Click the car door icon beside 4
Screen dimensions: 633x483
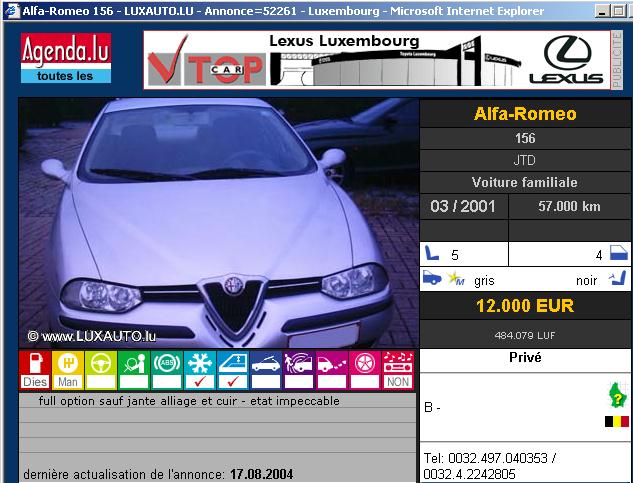[618, 253]
